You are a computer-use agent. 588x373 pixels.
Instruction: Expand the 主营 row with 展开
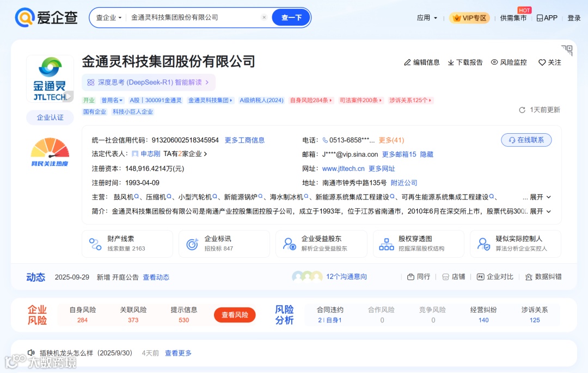[541, 197]
